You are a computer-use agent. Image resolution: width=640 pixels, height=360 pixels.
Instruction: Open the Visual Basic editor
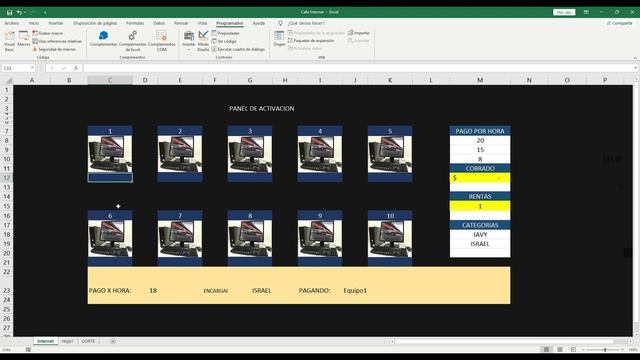tap(9, 41)
